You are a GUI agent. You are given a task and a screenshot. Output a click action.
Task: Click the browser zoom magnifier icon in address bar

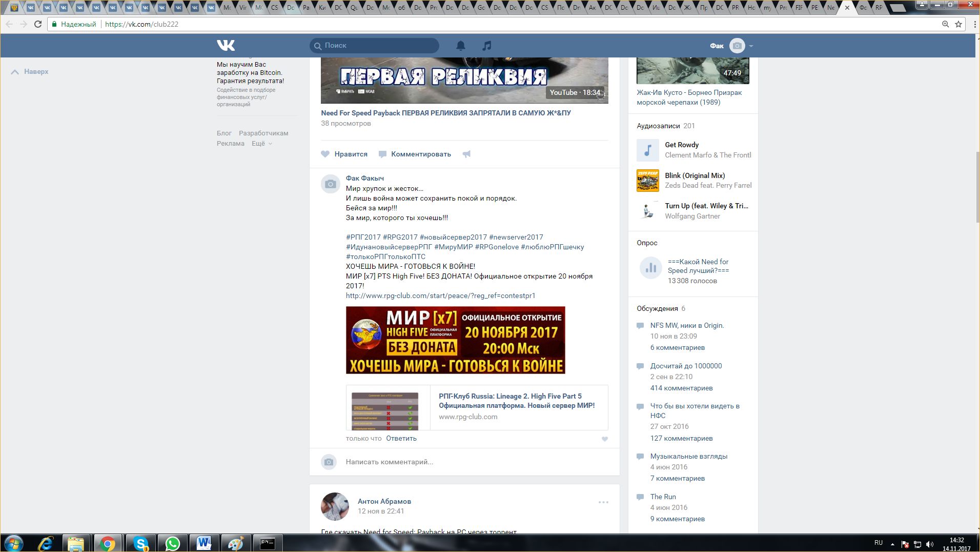coord(946,24)
